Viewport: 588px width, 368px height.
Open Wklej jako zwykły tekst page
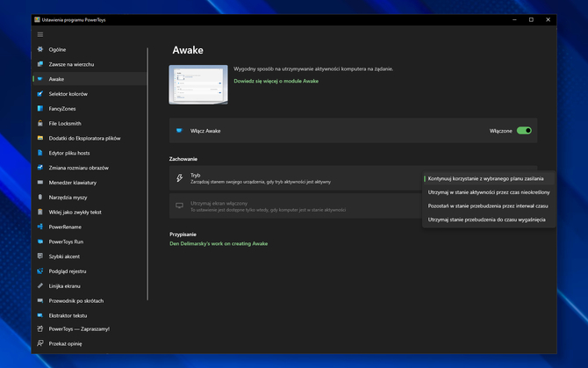point(90,212)
